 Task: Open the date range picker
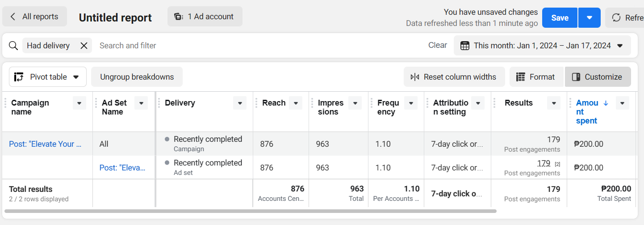pos(542,46)
